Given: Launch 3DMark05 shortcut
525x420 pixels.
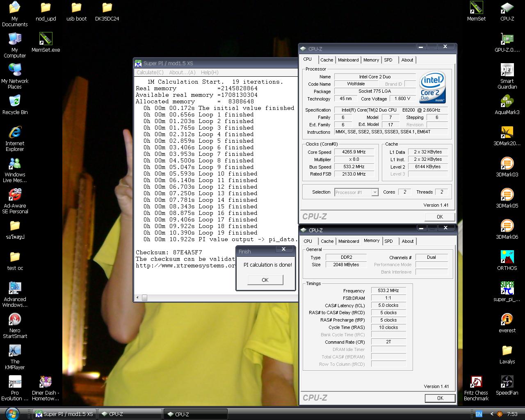Looking at the screenshot, I should [507, 198].
